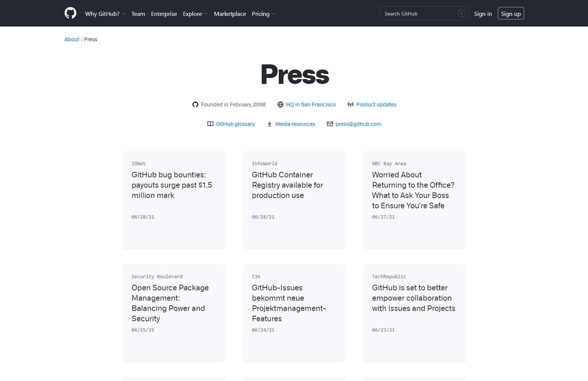The image size is (588, 381).
Task: Open the ZDNet bug bounties article card
Action: (x=174, y=200)
